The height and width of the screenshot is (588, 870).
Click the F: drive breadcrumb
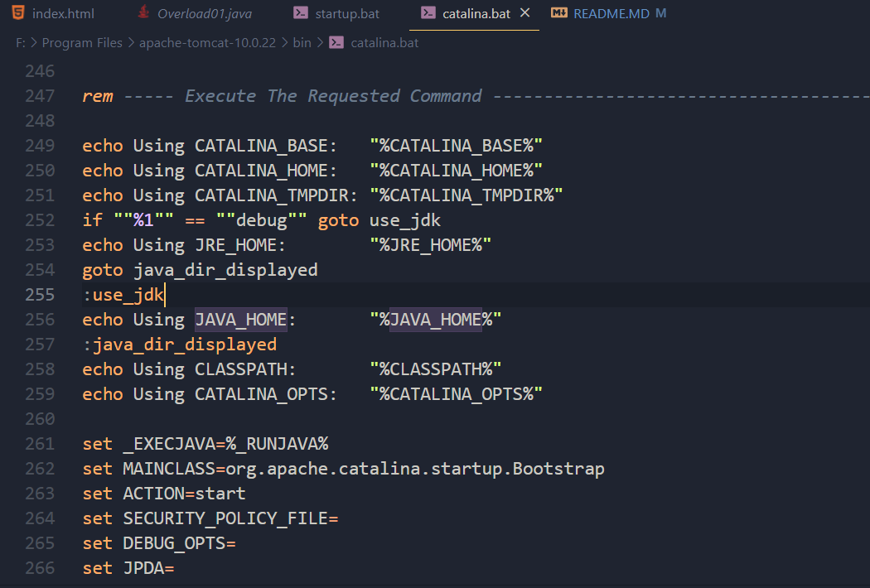pyautogui.click(x=21, y=42)
